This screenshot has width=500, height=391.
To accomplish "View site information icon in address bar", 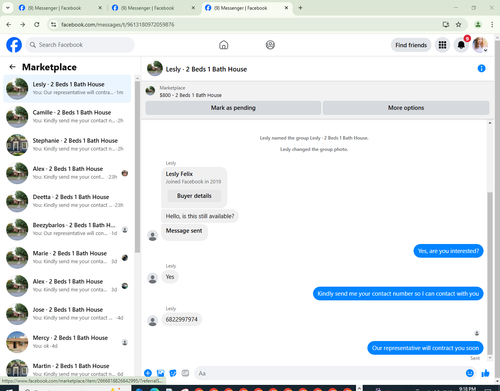I will coord(53,24).
